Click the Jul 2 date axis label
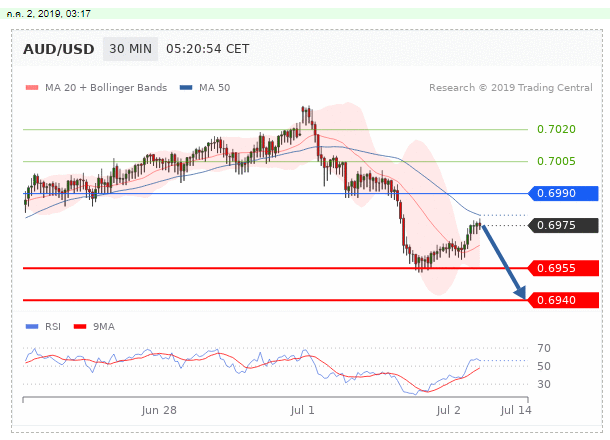 [x=448, y=410]
